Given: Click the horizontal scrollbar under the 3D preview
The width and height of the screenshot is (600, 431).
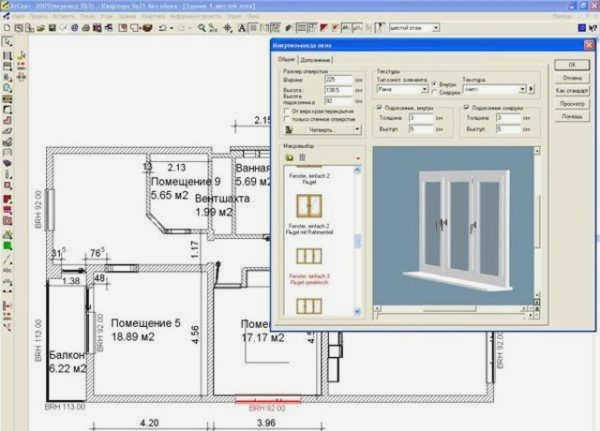Looking at the screenshot, I should 450,309.
